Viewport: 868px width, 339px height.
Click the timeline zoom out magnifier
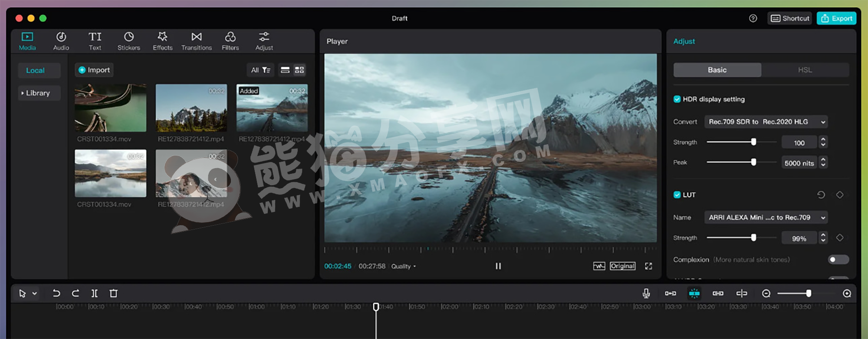click(x=766, y=293)
